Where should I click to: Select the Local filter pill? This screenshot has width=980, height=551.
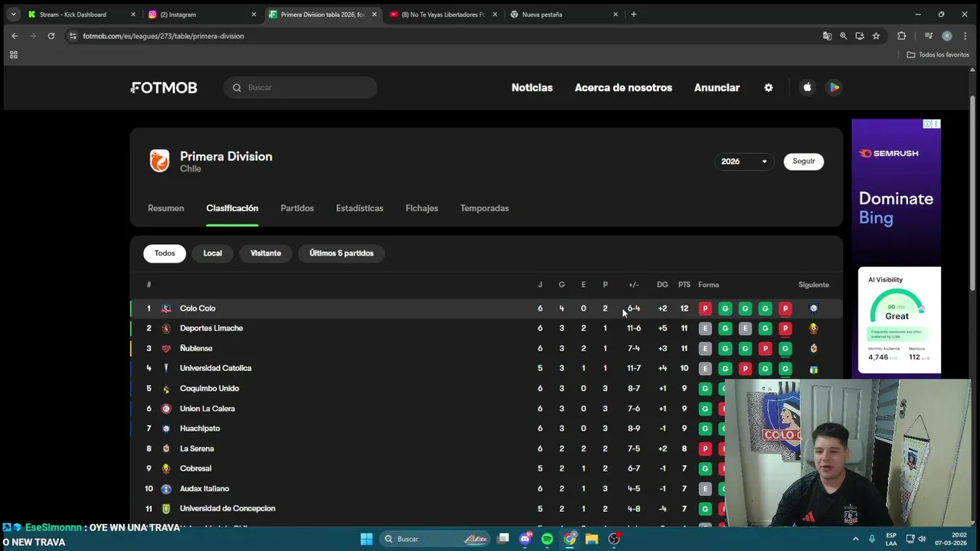click(213, 253)
